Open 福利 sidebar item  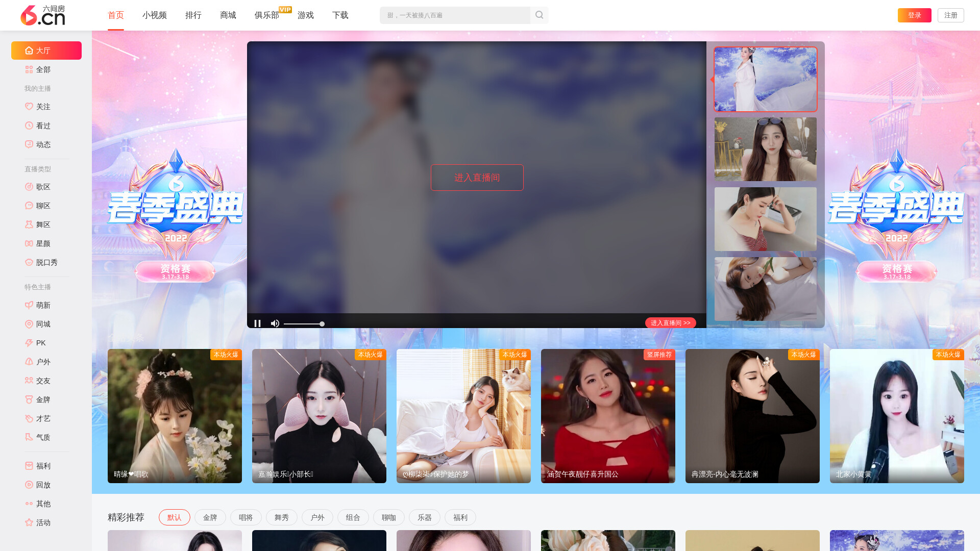(46, 466)
